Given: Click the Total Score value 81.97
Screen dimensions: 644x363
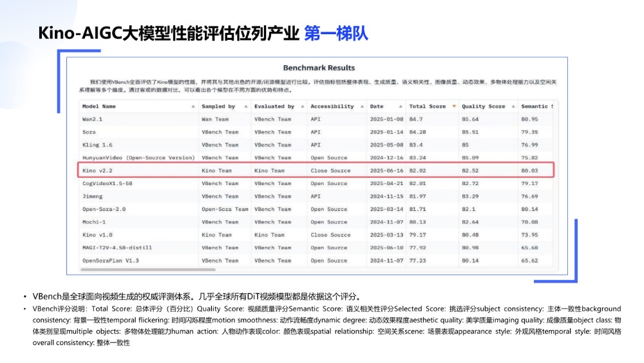Looking at the screenshot, I should (417, 197).
